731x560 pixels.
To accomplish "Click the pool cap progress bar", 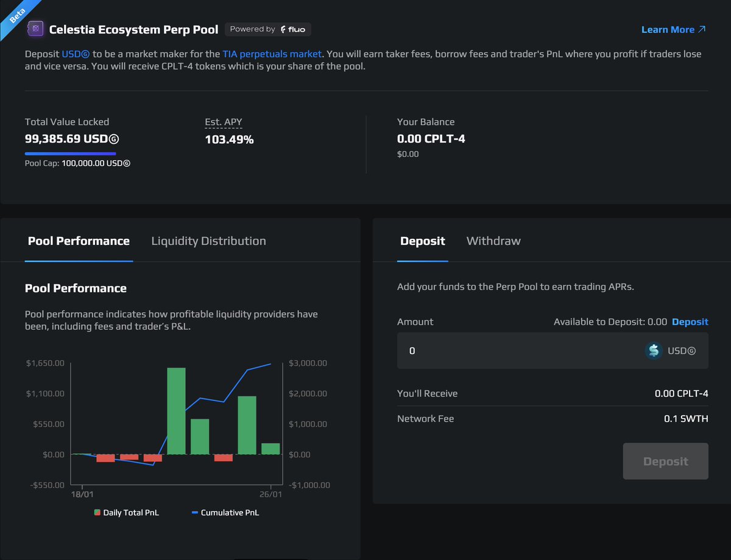I will [x=71, y=154].
